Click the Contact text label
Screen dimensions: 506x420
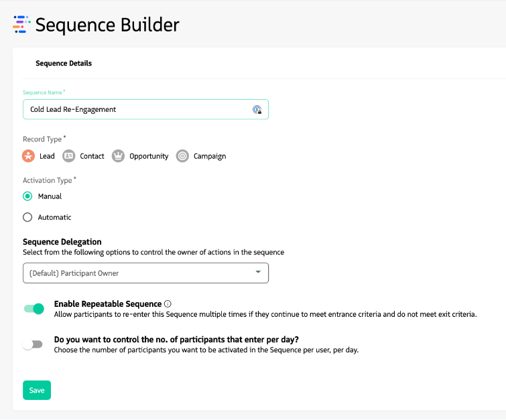tap(92, 156)
